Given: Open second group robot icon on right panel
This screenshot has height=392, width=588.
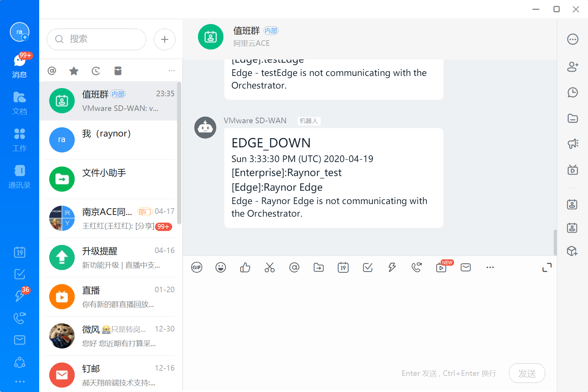Looking at the screenshot, I should point(572,228).
